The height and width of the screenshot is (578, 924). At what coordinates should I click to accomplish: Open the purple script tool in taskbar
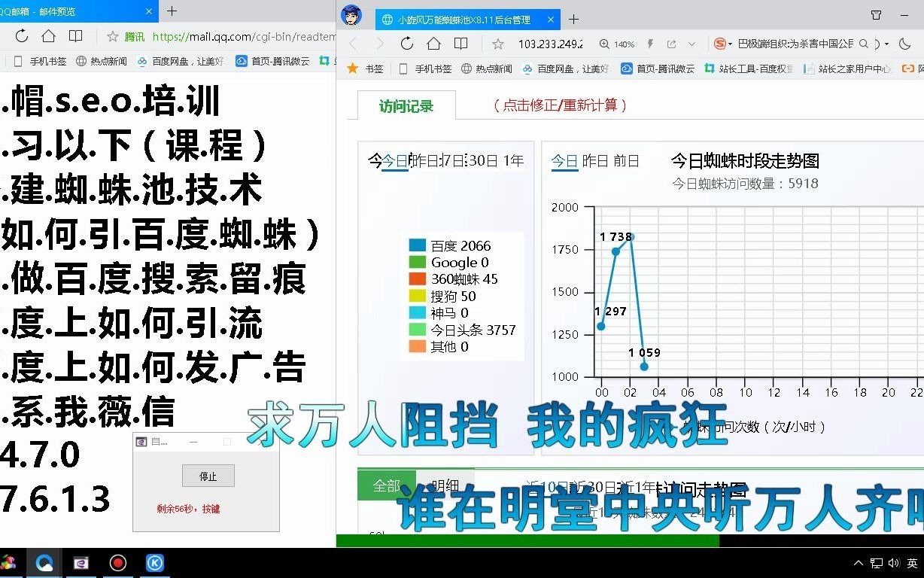pos(81,563)
